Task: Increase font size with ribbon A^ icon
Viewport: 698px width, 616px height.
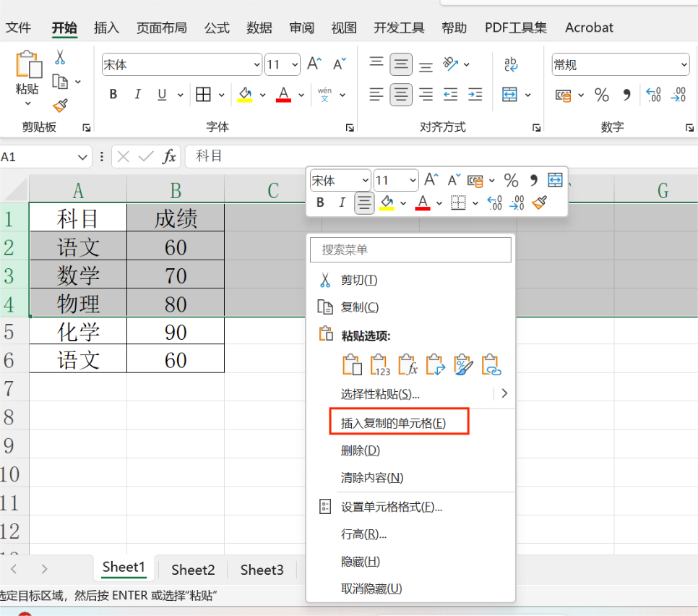Action: [314, 64]
